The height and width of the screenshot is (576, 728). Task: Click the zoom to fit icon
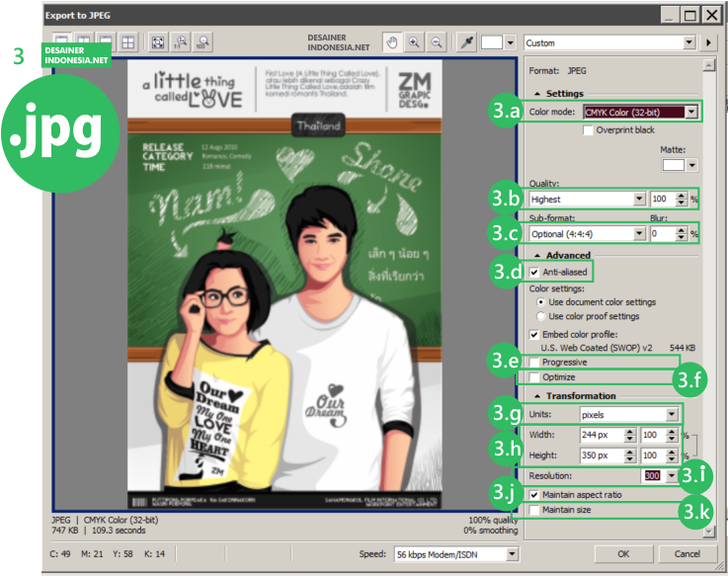[158, 42]
